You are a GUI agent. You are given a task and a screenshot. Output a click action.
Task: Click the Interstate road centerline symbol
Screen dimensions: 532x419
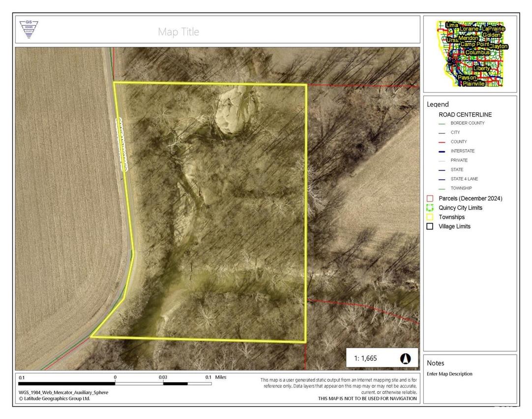click(x=442, y=151)
